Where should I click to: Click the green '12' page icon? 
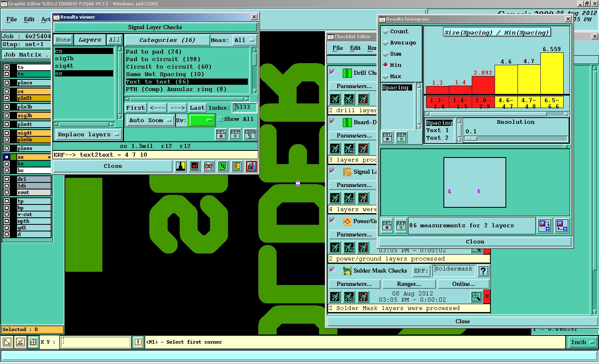click(x=223, y=166)
